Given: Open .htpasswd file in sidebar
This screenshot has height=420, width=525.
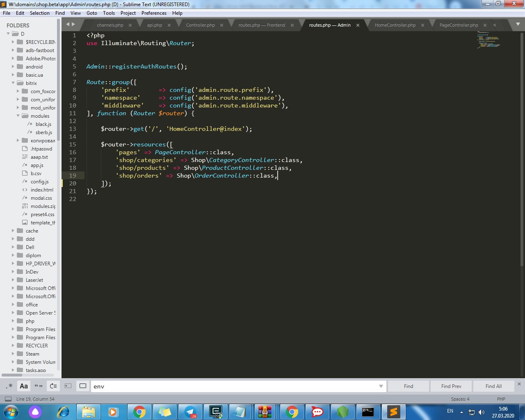Looking at the screenshot, I should pyautogui.click(x=41, y=148).
